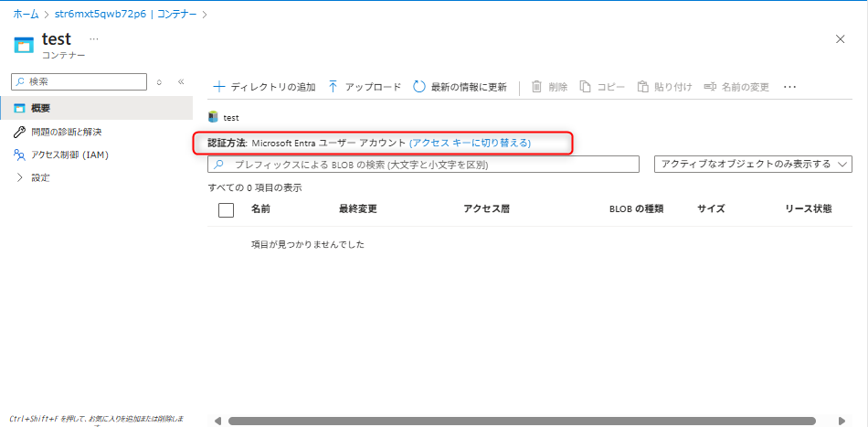Focus the sidebar 検索 field

[x=79, y=81]
